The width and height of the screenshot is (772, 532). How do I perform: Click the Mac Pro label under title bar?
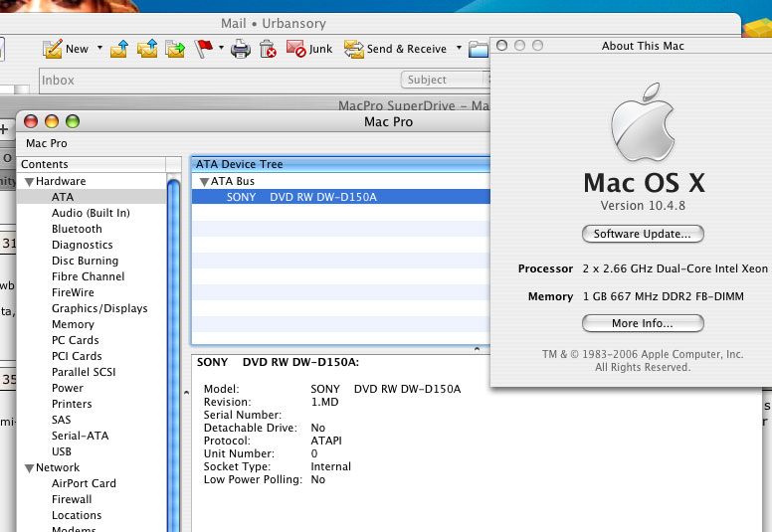coord(47,143)
